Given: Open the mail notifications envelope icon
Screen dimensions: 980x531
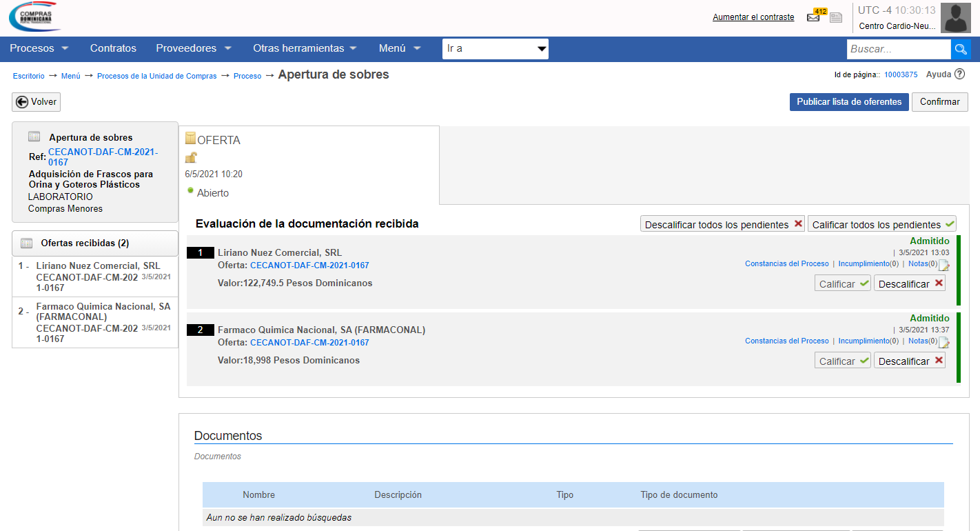Looking at the screenshot, I should (813, 18).
